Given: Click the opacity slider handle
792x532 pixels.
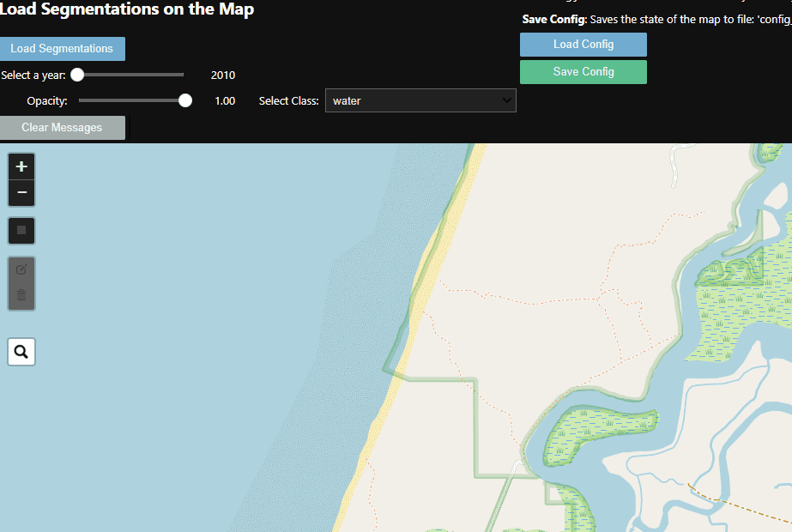Looking at the screenshot, I should (x=184, y=100).
